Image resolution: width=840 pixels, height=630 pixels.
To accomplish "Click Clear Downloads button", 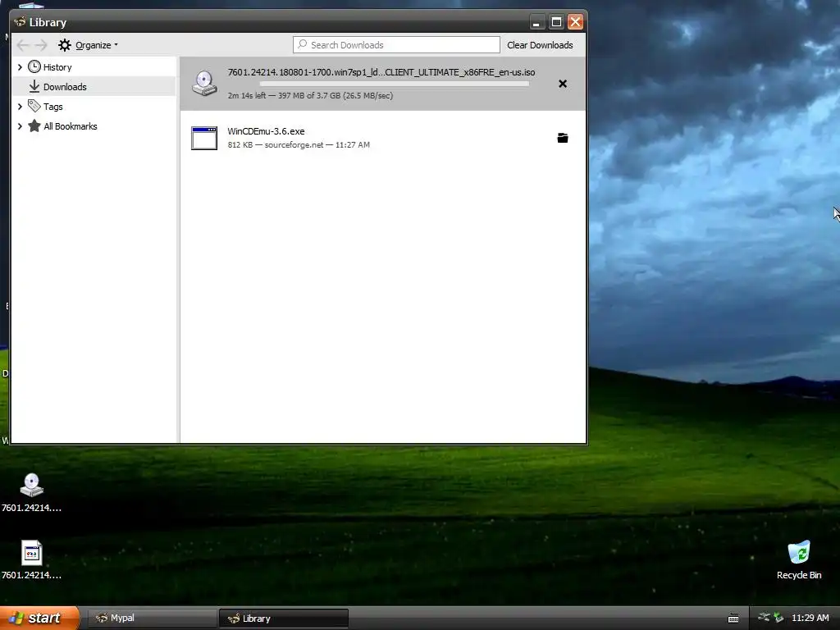I will point(540,45).
